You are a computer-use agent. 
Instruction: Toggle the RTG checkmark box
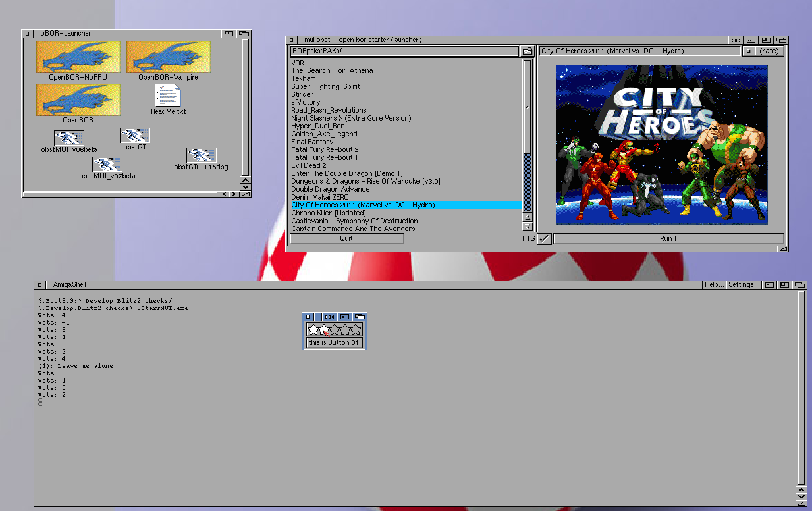[544, 239]
